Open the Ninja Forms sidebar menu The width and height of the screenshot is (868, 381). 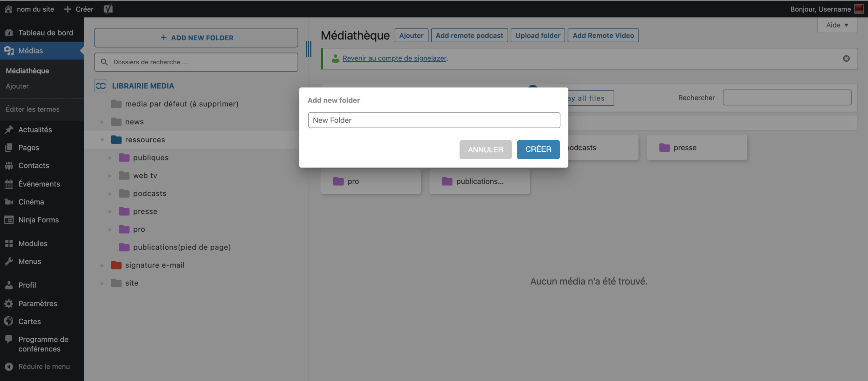pyautogui.click(x=38, y=220)
